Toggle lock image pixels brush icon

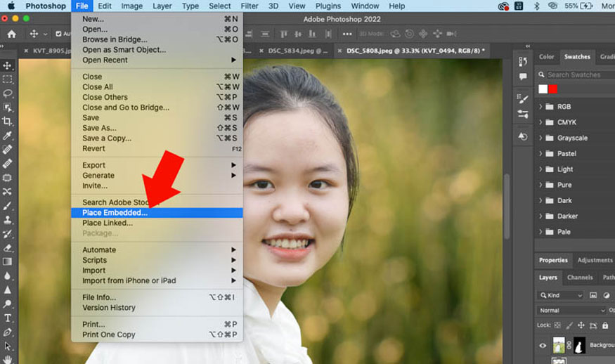(569, 325)
